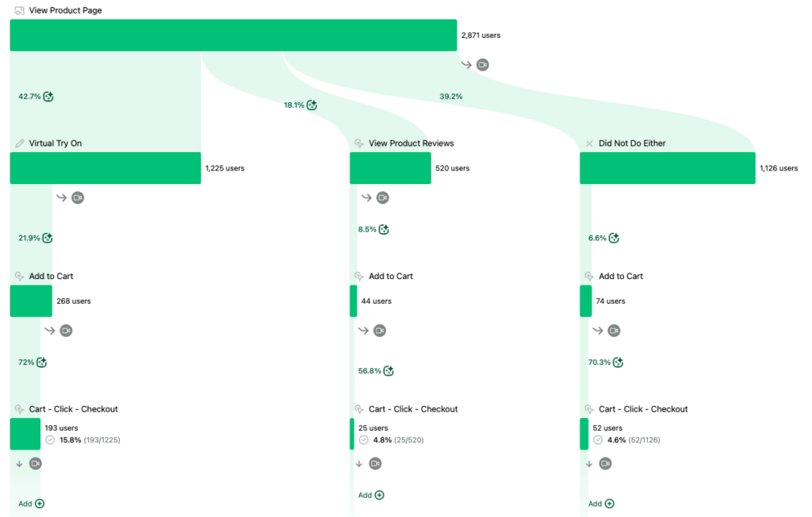Click the X icon next to Did Not Do Either
Image resolution: width=812 pixels, height=517 pixels.
[588, 143]
